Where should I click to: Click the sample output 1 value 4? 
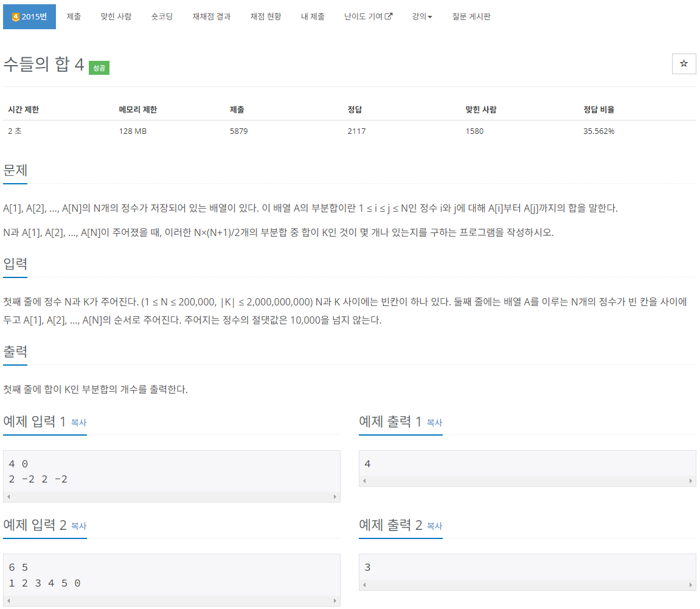point(367,464)
